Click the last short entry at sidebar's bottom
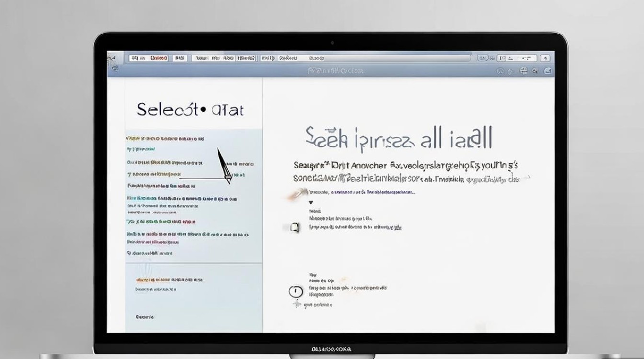 pyautogui.click(x=144, y=317)
